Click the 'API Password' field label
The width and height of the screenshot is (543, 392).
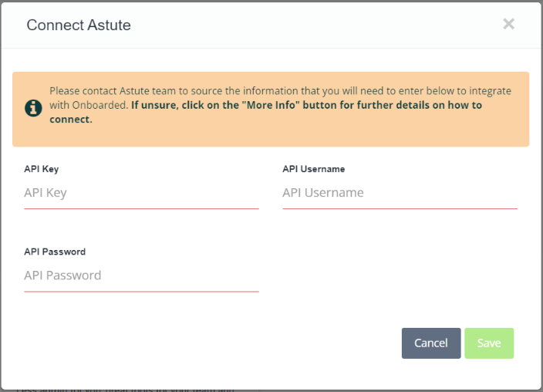point(55,252)
